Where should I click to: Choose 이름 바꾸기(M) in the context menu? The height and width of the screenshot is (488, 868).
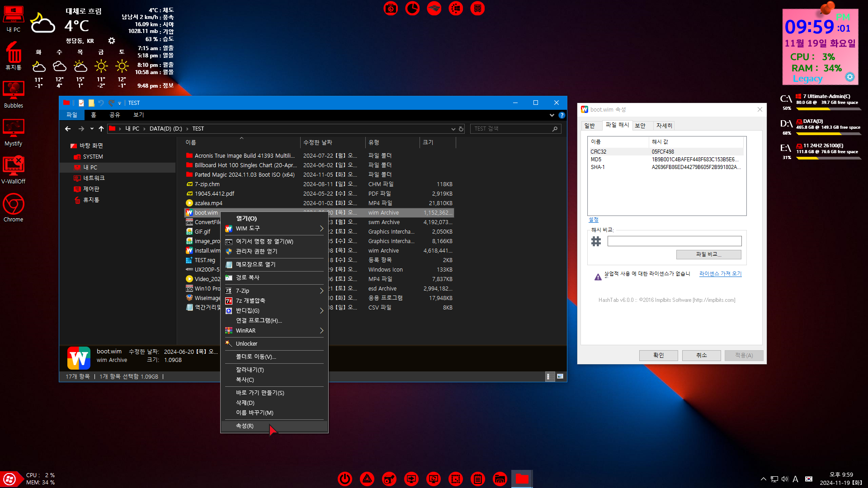[x=274, y=413]
